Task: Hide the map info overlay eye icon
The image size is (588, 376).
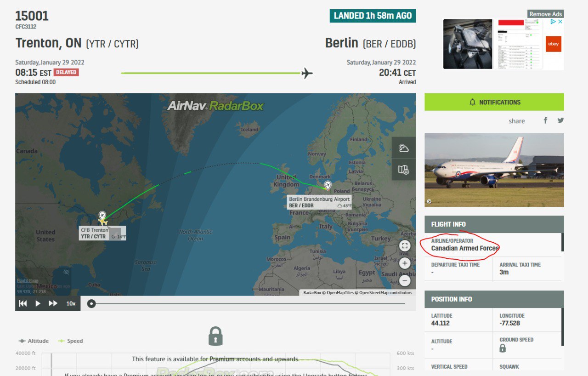Action: coord(66,272)
